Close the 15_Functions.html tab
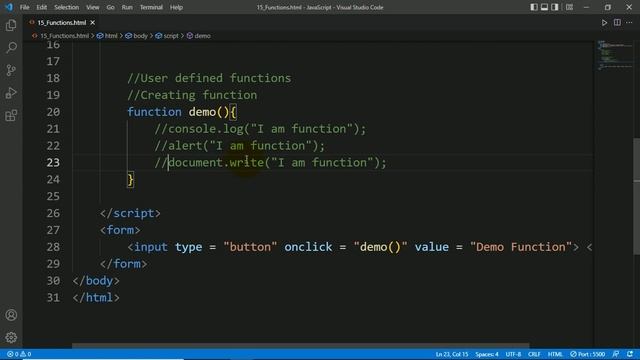 [x=93, y=23]
